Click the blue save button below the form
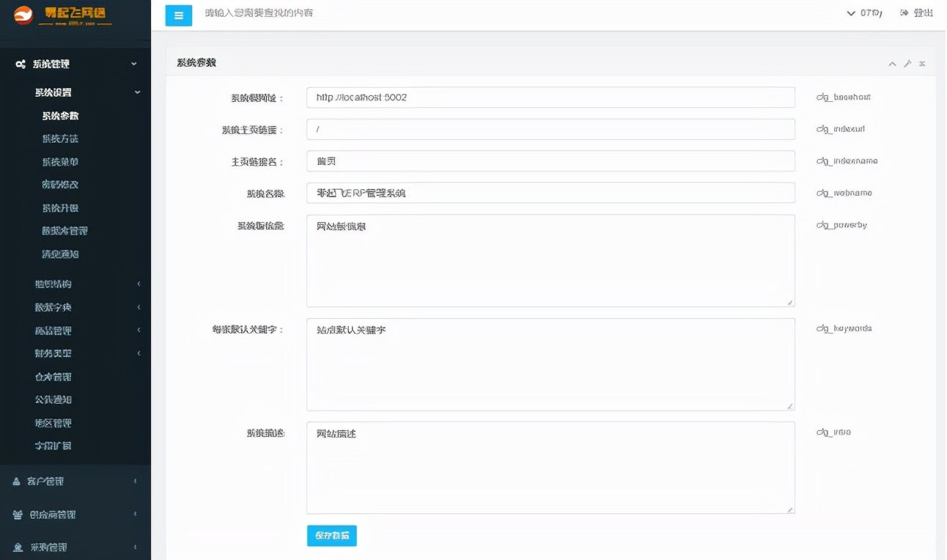947x560 pixels. pyautogui.click(x=331, y=536)
